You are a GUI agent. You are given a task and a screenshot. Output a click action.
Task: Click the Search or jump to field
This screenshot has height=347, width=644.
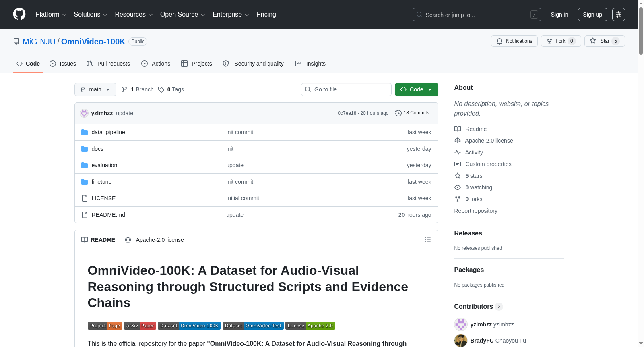(477, 15)
